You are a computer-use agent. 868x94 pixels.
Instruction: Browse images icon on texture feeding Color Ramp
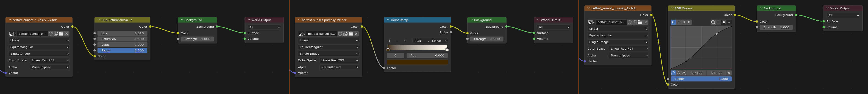coord(302,34)
